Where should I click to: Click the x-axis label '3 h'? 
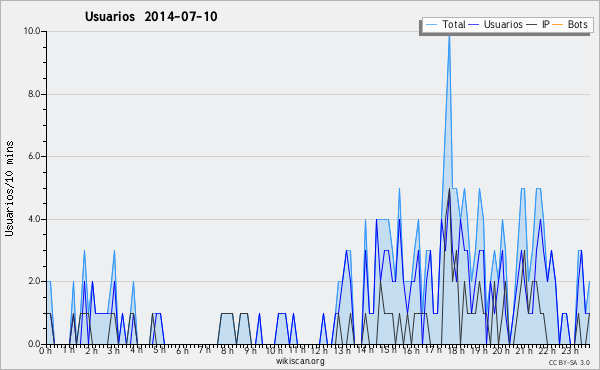point(113,351)
